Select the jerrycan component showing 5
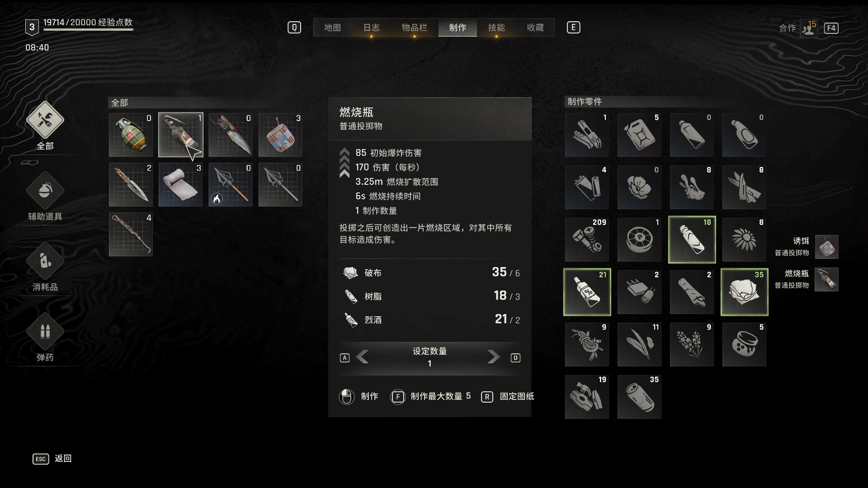The image size is (868, 488). coord(639,135)
